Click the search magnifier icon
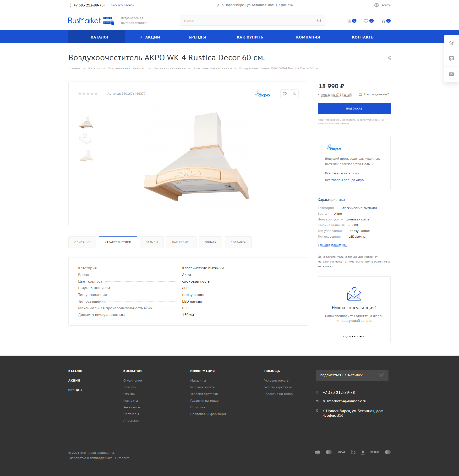The width and height of the screenshot is (459, 476). 319,21
